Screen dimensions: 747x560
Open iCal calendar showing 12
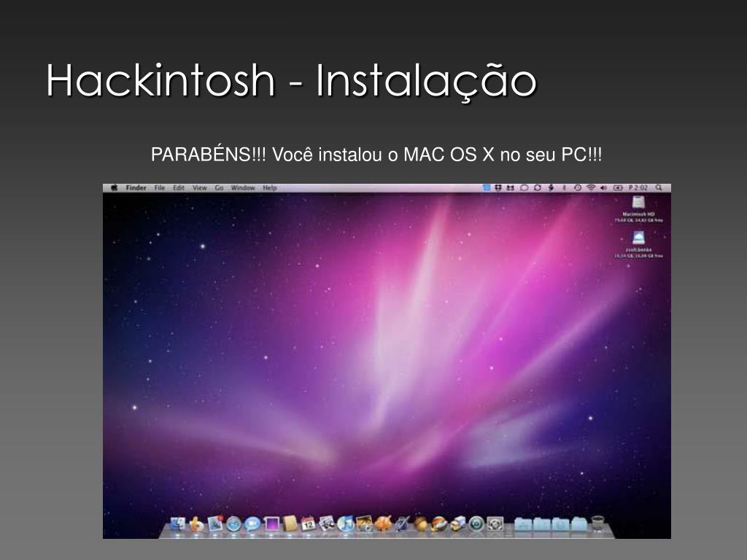tap(308, 524)
